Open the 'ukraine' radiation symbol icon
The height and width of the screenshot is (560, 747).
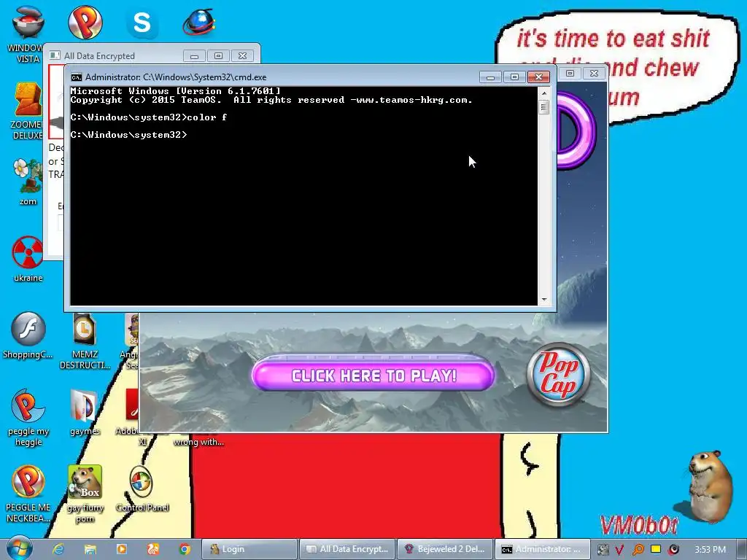click(x=28, y=259)
